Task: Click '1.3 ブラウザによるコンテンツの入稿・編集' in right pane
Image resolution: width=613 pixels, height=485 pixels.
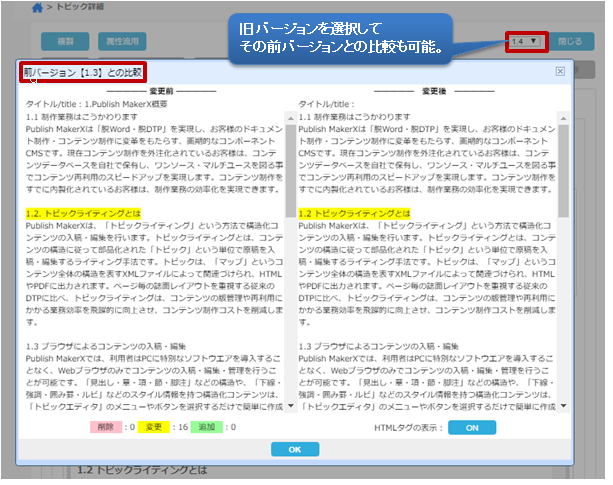Action: coord(378,346)
